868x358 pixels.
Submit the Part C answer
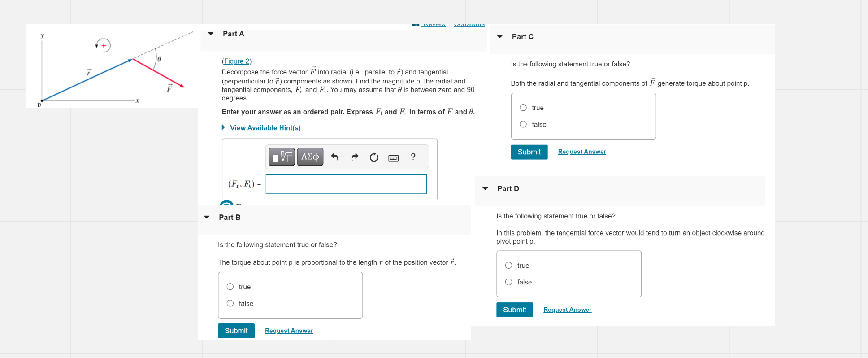click(x=529, y=152)
